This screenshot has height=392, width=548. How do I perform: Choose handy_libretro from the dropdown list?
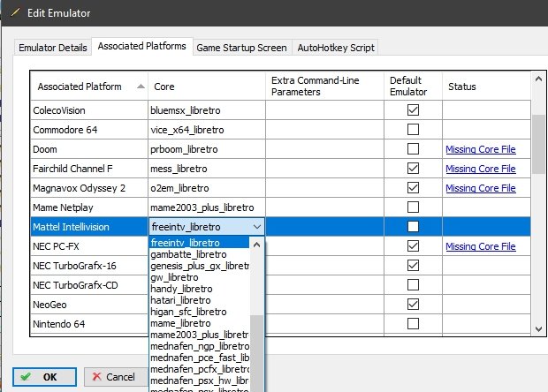pyautogui.click(x=199, y=289)
